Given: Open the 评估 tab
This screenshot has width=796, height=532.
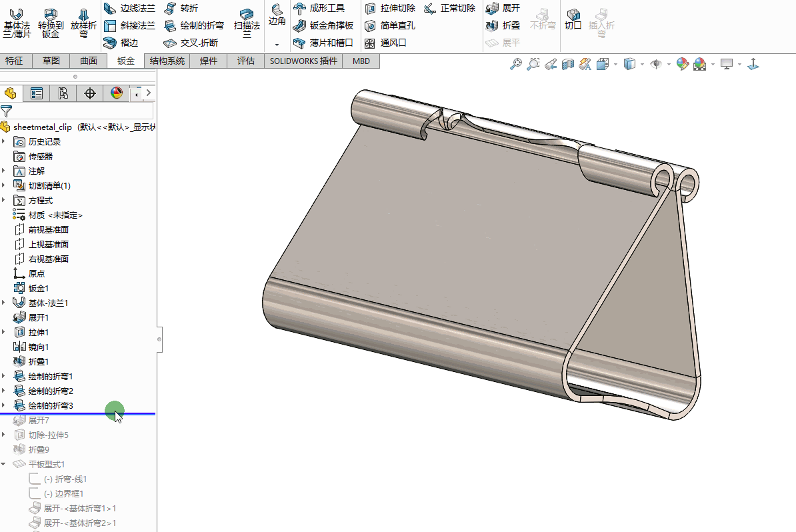Looking at the screenshot, I should pos(246,61).
